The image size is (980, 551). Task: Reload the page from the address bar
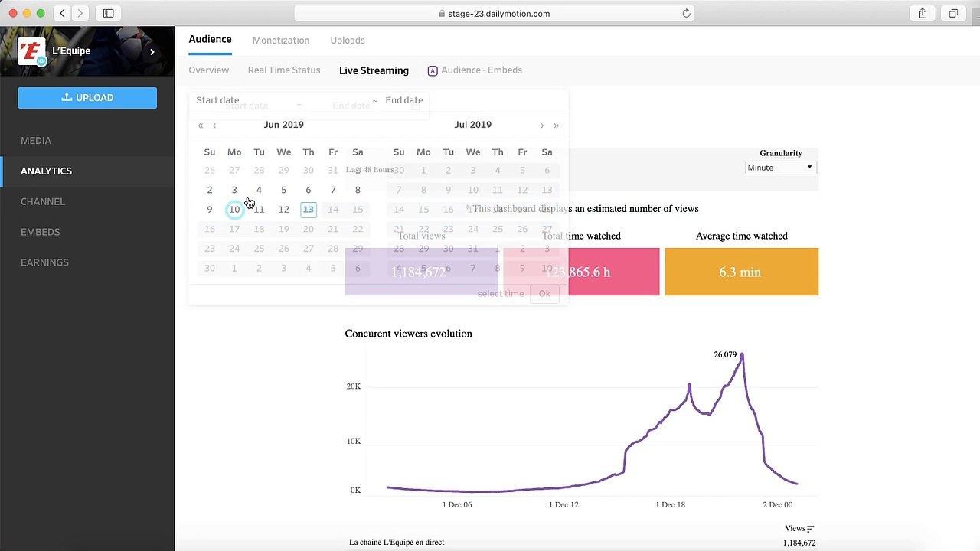pyautogui.click(x=686, y=13)
